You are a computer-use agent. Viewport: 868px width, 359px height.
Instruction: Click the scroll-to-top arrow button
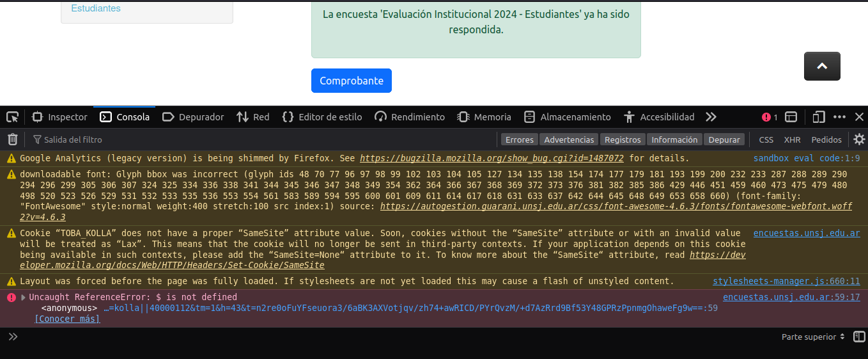click(822, 66)
